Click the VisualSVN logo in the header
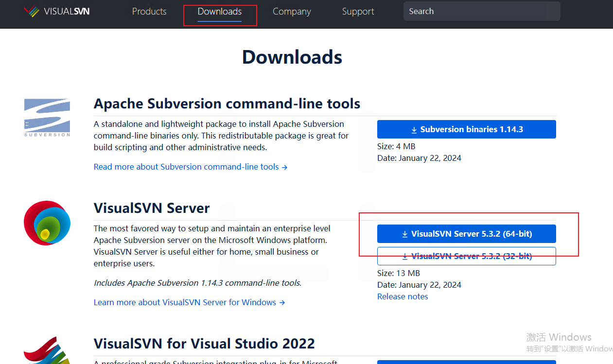This screenshot has width=613, height=364. [x=56, y=12]
